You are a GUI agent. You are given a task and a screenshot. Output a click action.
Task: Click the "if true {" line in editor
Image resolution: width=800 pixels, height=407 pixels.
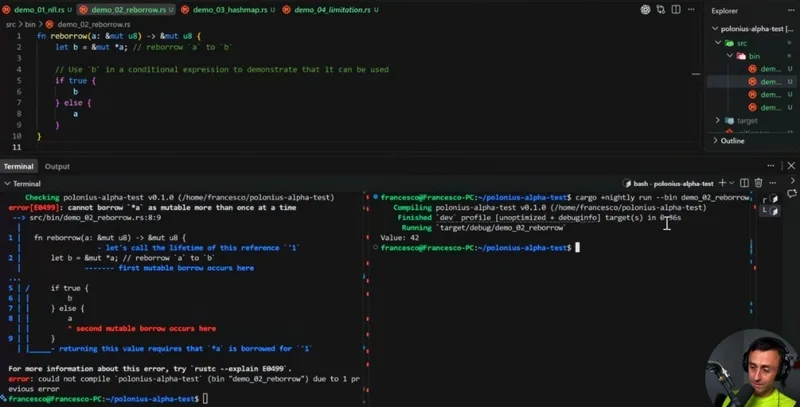click(76, 81)
